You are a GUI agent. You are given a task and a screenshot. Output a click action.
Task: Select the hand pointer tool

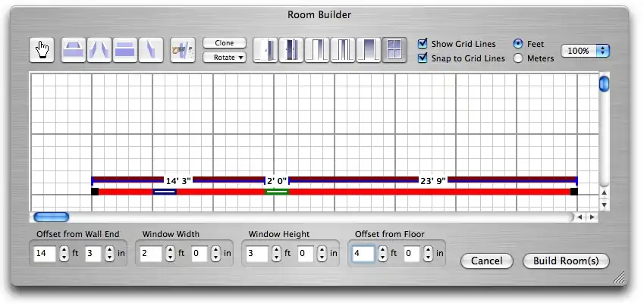(x=42, y=51)
